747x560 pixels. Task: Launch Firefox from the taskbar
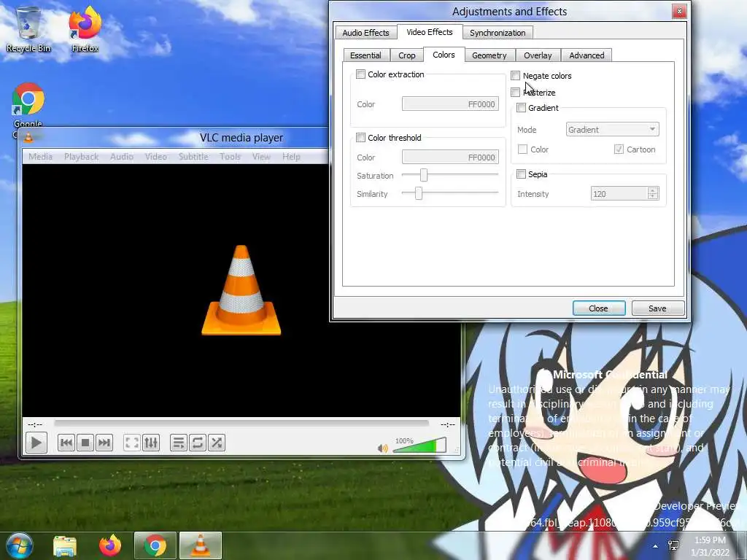click(110, 545)
